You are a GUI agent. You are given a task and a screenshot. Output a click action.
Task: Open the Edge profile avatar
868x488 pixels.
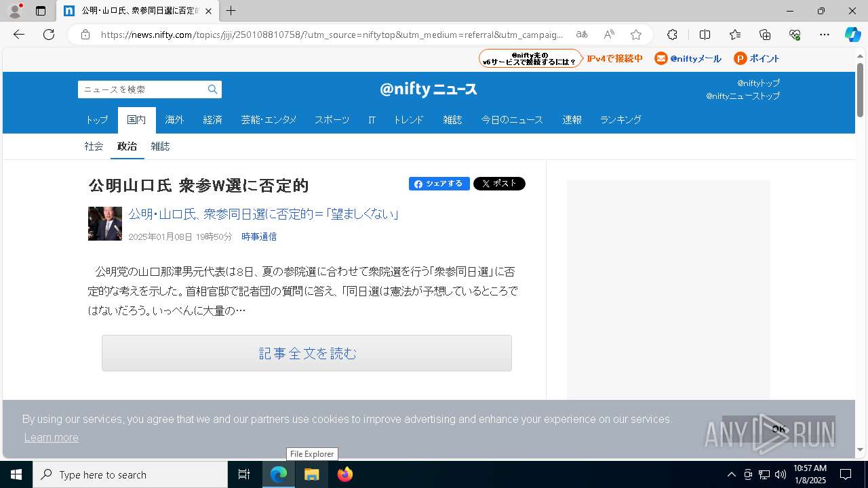14,11
